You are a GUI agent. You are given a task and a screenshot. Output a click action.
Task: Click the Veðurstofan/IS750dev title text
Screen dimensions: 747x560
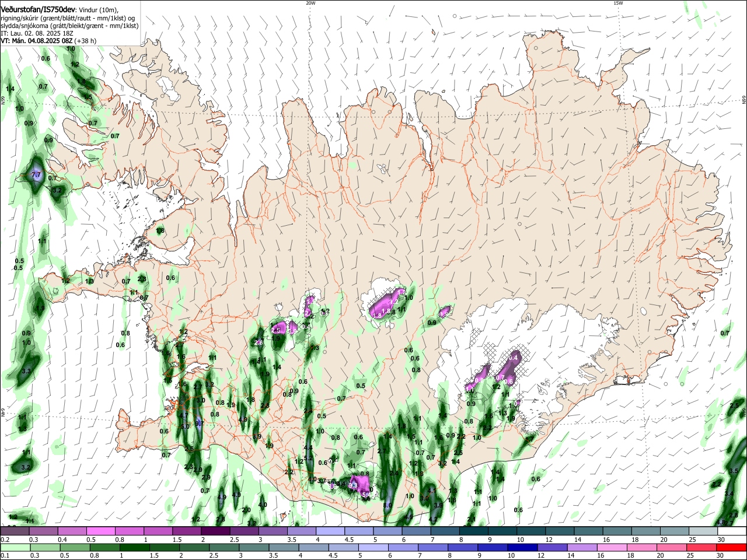pos(38,10)
